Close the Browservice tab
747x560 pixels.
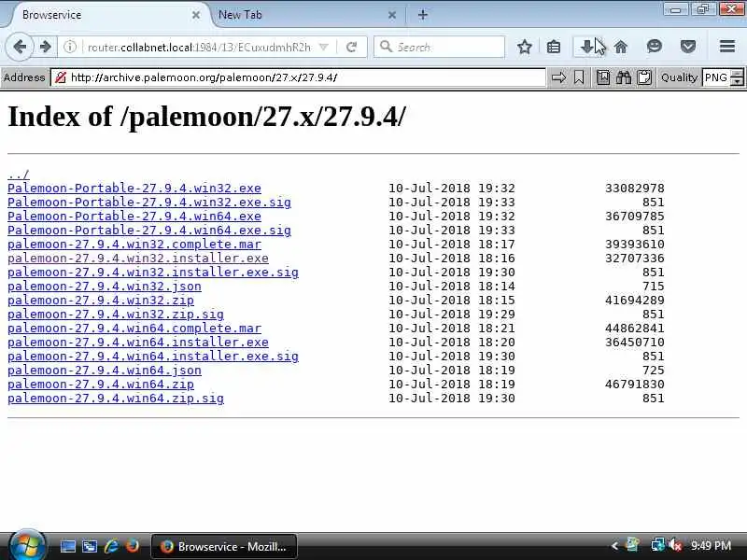point(196,15)
